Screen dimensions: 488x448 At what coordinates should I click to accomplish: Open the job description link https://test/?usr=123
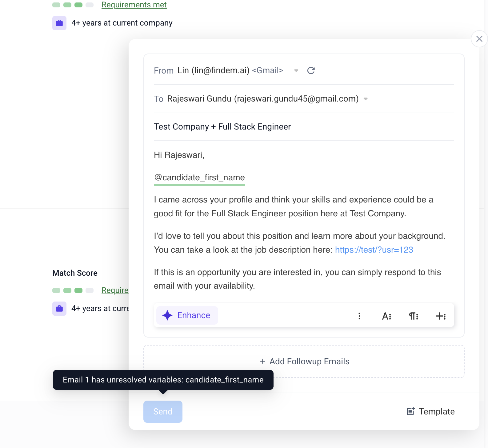(374, 250)
